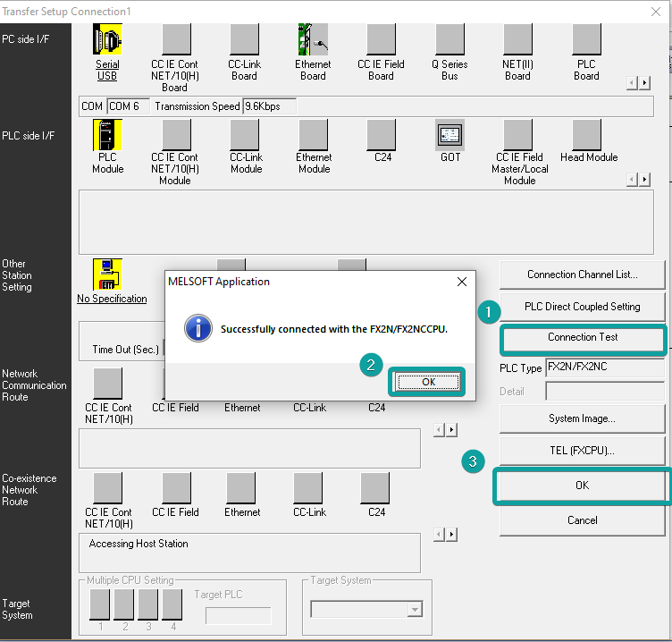Click the 9.6Kbps transmission speed field
This screenshot has width=672, height=642.
click(x=269, y=106)
